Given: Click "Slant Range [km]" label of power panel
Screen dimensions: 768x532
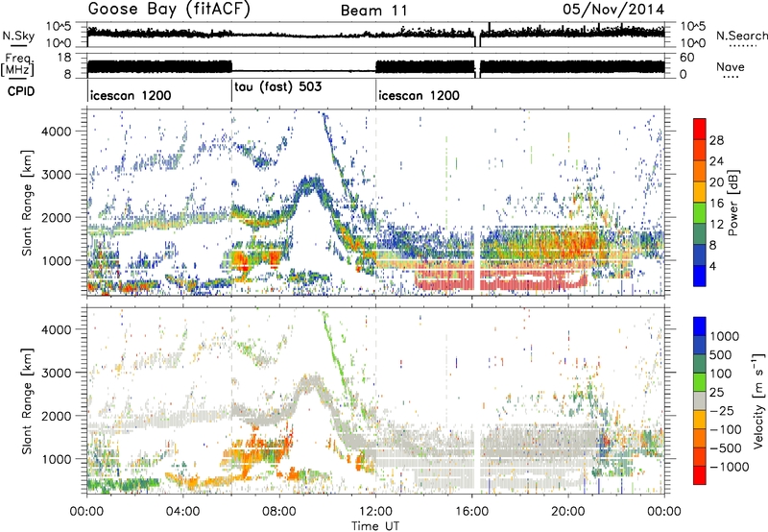Looking at the screenshot, I should point(27,203).
